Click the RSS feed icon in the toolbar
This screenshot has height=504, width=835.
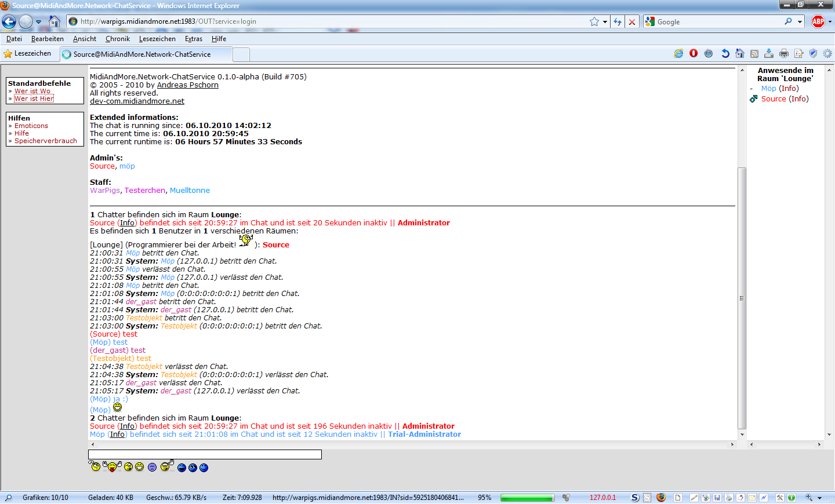754,54
